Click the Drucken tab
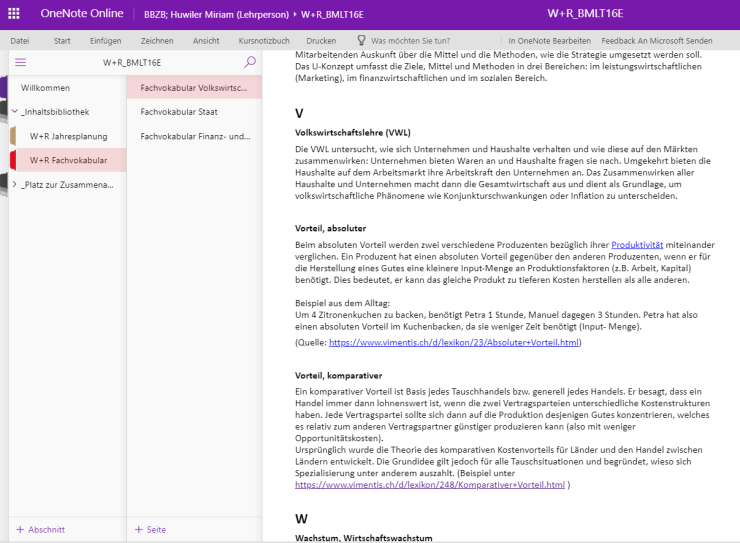The width and height of the screenshot is (740, 543). click(x=321, y=41)
